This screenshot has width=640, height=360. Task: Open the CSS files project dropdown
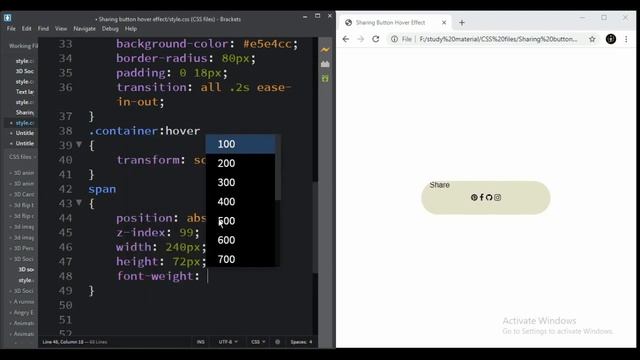(22, 157)
